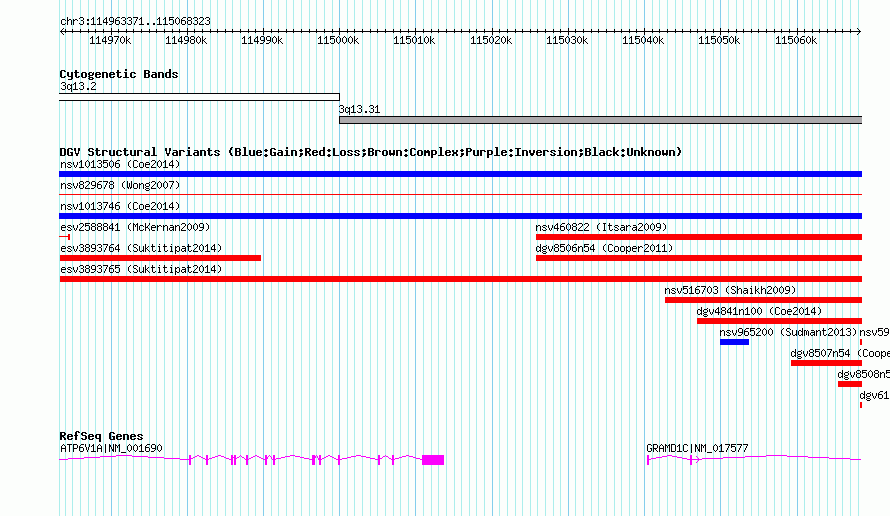Click the chr3:114963371..115068323 coordinate label

pos(135,21)
